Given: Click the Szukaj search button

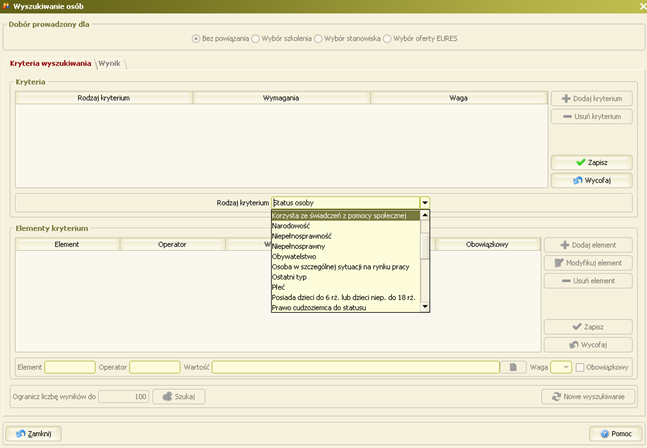Looking at the screenshot, I should (x=179, y=397).
